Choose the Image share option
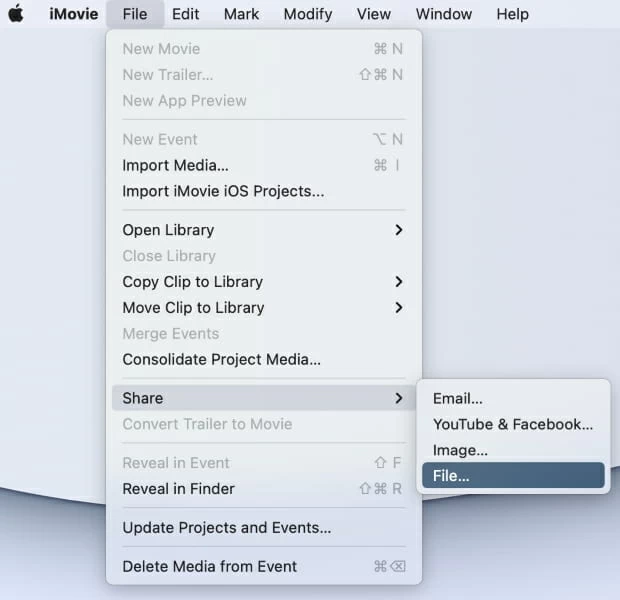 [460, 450]
